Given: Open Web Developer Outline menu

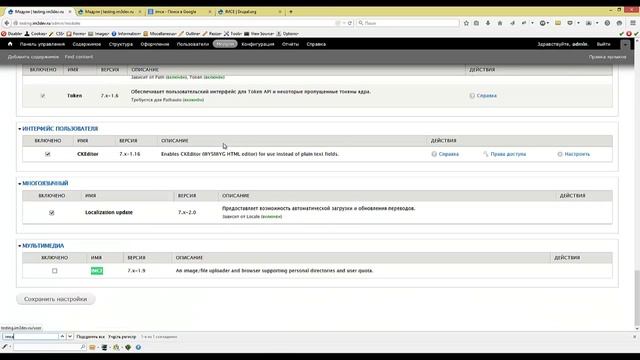Looking at the screenshot, I should (190, 34).
